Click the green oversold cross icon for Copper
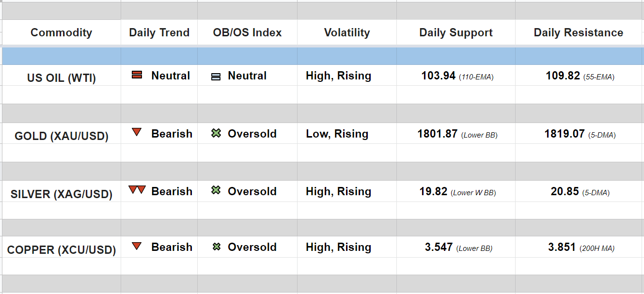The width and height of the screenshot is (644, 294). 217,247
